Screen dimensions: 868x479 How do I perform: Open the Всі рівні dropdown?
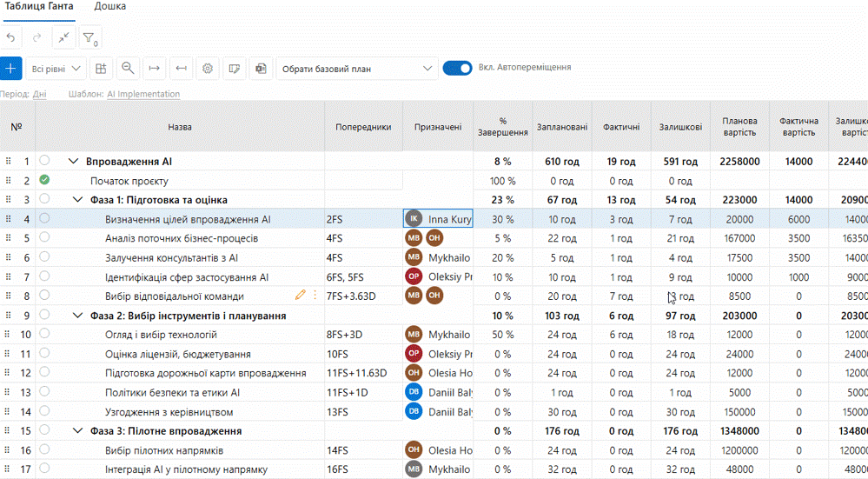click(x=56, y=69)
